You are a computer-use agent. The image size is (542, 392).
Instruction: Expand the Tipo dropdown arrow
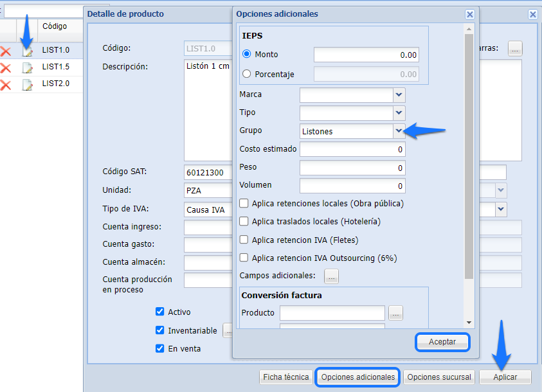point(399,113)
